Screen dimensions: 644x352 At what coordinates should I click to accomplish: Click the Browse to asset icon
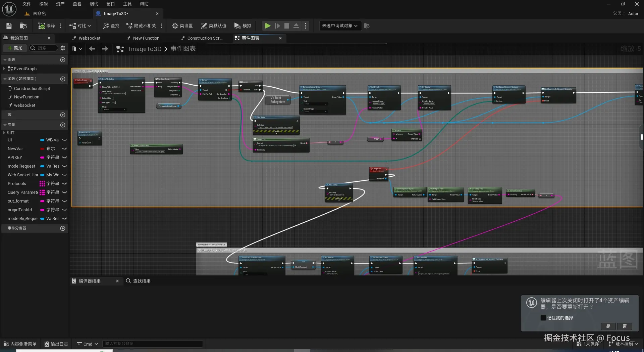click(23, 26)
